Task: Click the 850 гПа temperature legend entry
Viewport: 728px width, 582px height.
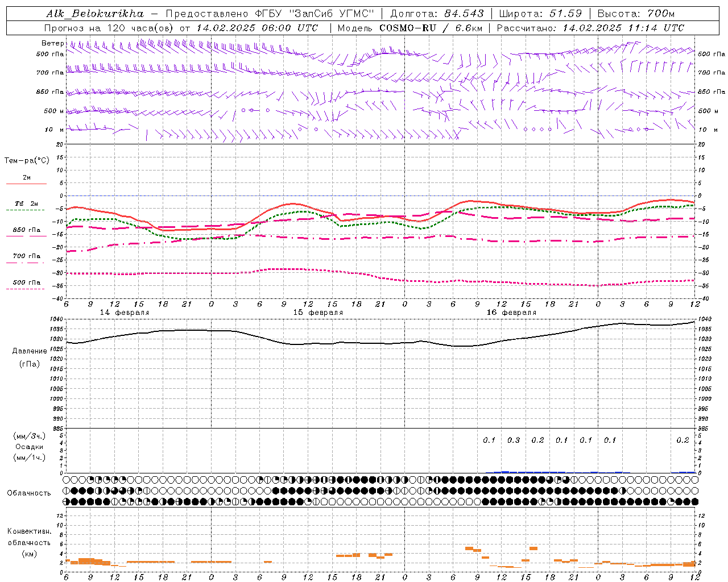Action: pos(26,230)
